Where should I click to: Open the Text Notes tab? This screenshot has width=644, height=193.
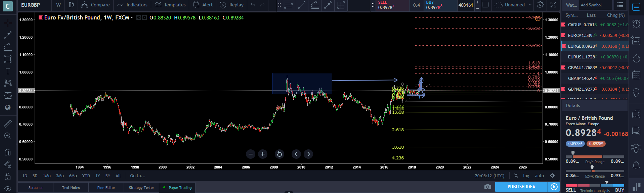click(71, 188)
